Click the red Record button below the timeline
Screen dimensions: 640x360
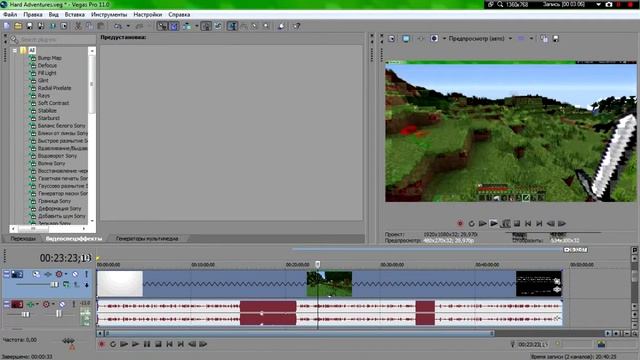point(102,344)
